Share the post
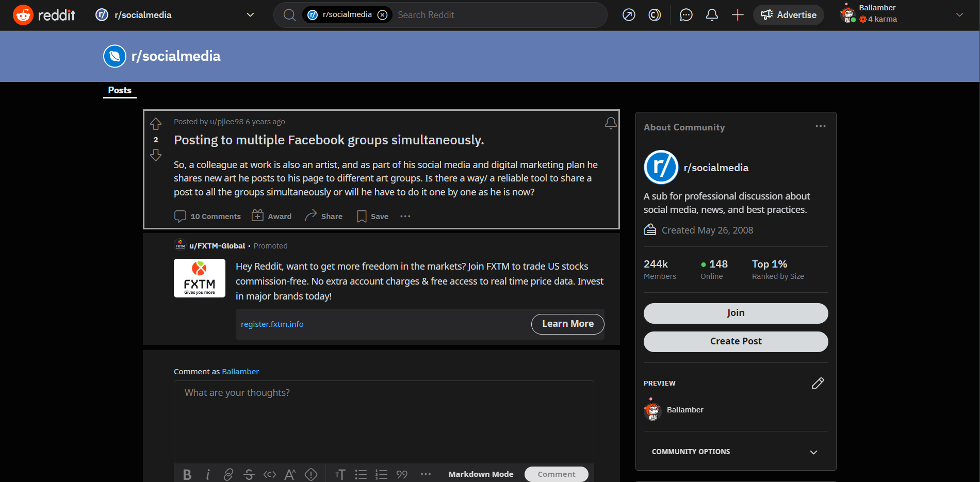 (323, 217)
